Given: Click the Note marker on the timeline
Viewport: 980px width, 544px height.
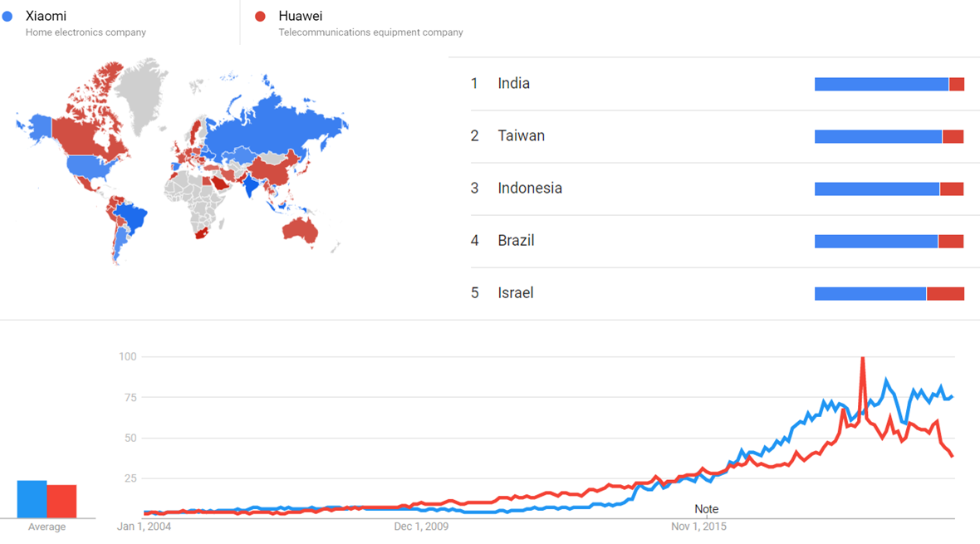Looking at the screenshot, I should [x=706, y=509].
